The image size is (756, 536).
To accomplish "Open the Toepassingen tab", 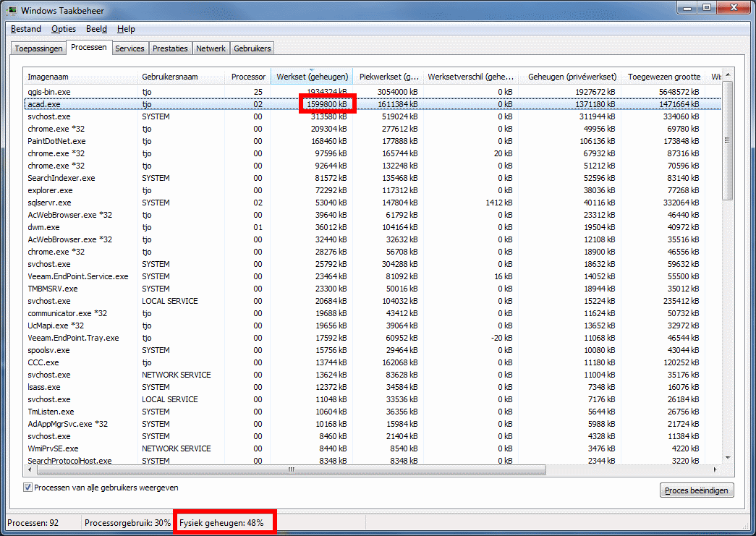I will (x=38, y=48).
